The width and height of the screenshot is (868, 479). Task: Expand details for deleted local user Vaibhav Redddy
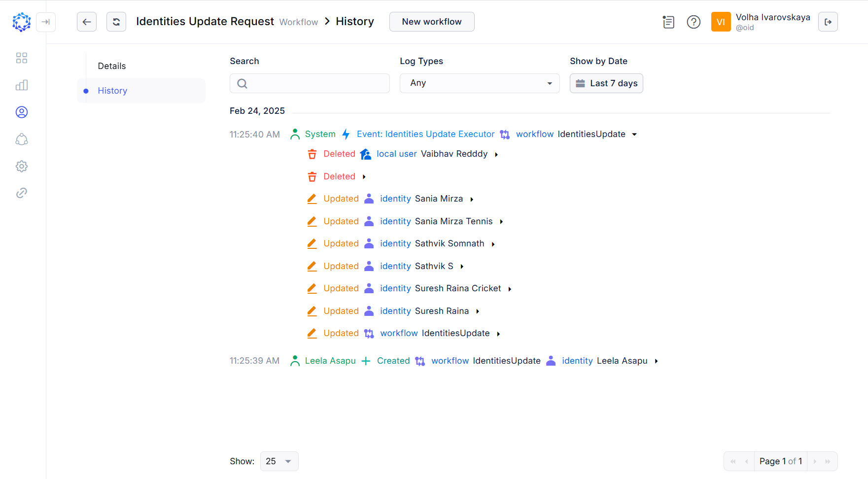click(x=496, y=154)
